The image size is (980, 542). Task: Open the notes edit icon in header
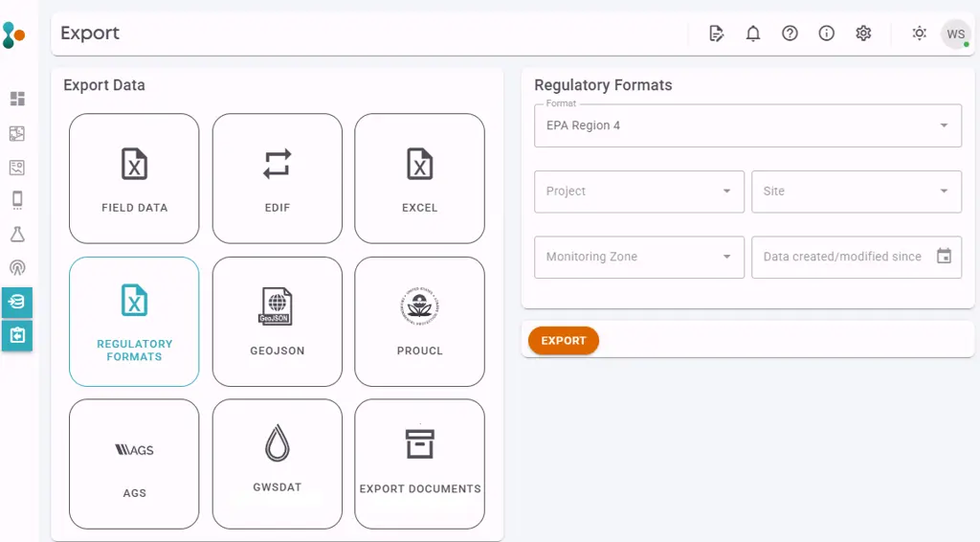pyautogui.click(x=716, y=34)
